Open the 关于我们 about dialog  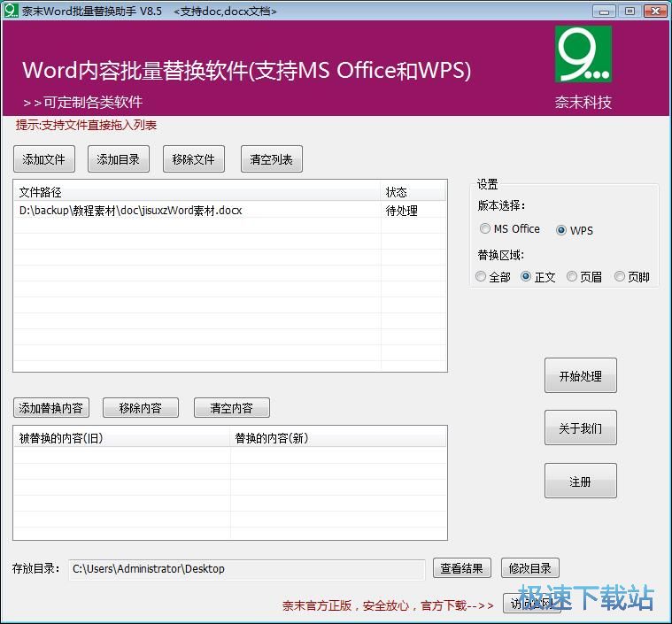pyautogui.click(x=580, y=428)
